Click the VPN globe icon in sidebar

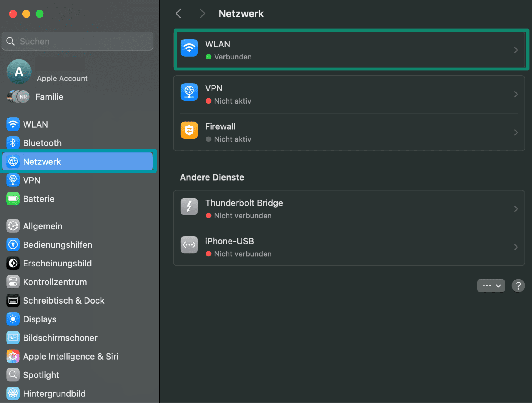point(13,180)
